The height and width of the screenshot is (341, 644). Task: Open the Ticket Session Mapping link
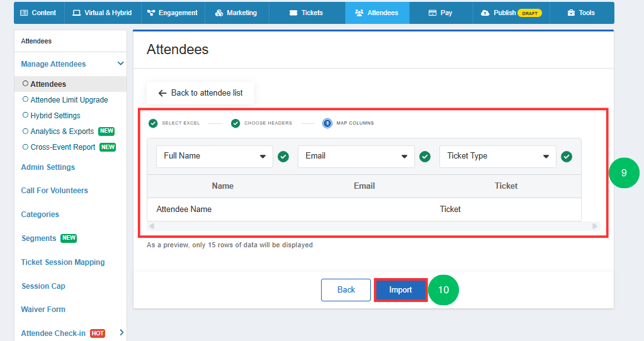click(x=63, y=262)
